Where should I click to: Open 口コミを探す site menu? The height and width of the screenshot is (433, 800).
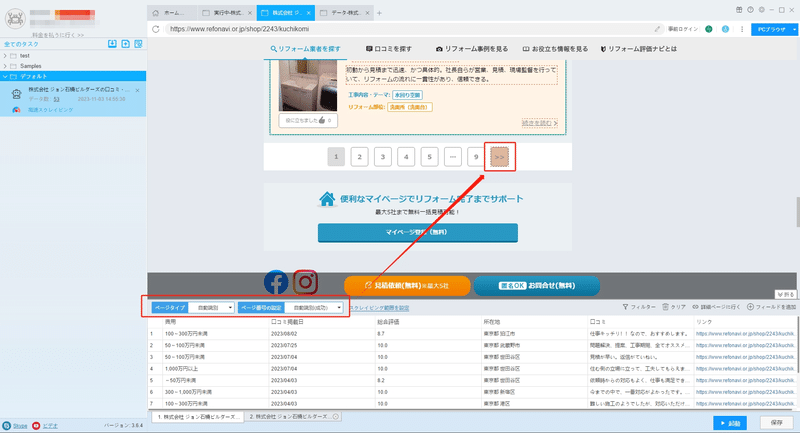(x=388, y=49)
